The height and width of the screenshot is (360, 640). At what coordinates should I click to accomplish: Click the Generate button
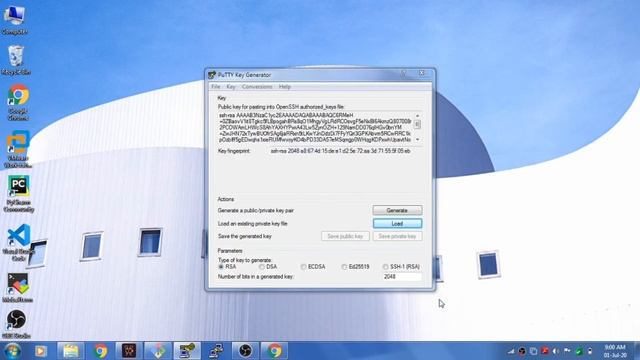(x=397, y=210)
